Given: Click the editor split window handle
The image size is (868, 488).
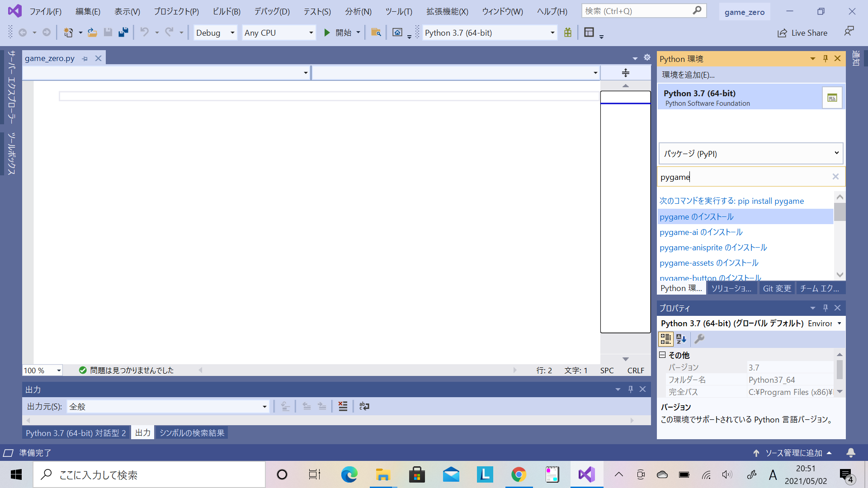Looking at the screenshot, I should click(x=626, y=73).
